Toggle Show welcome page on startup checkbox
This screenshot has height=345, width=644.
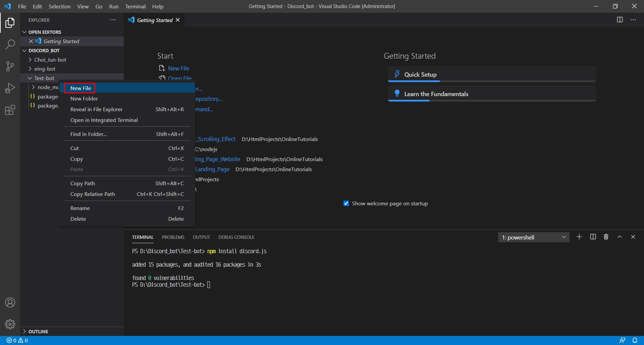pyautogui.click(x=346, y=203)
